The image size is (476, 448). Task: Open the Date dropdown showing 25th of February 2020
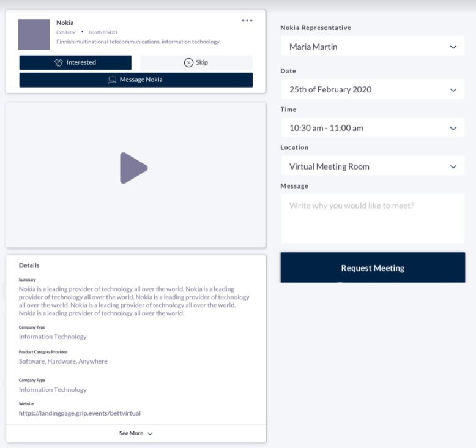tap(373, 89)
